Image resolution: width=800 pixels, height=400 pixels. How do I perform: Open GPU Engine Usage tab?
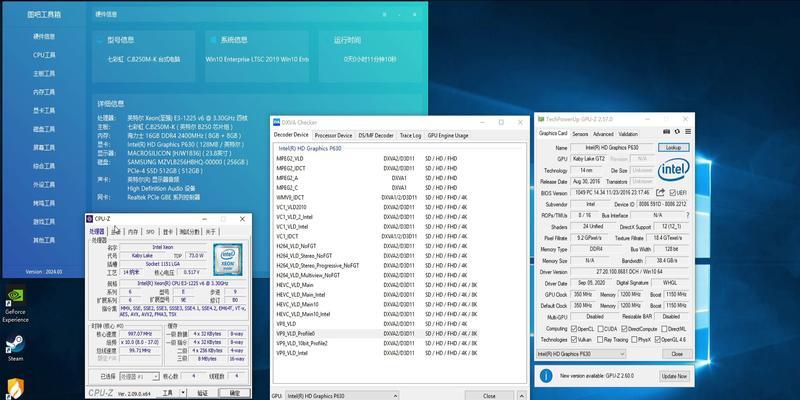click(447, 136)
